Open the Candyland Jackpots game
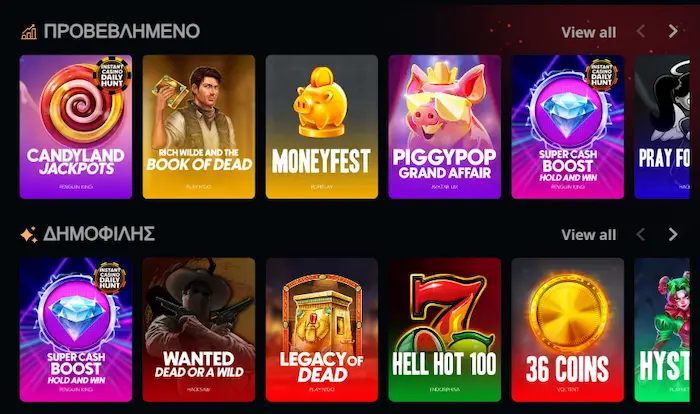This screenshot has height=414, width=700. (76, 127)
